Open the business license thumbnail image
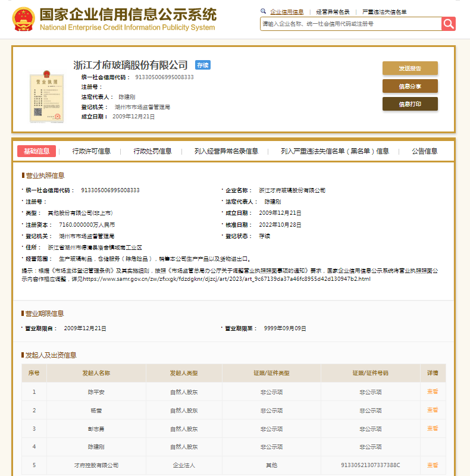 (x=47, y=98)
